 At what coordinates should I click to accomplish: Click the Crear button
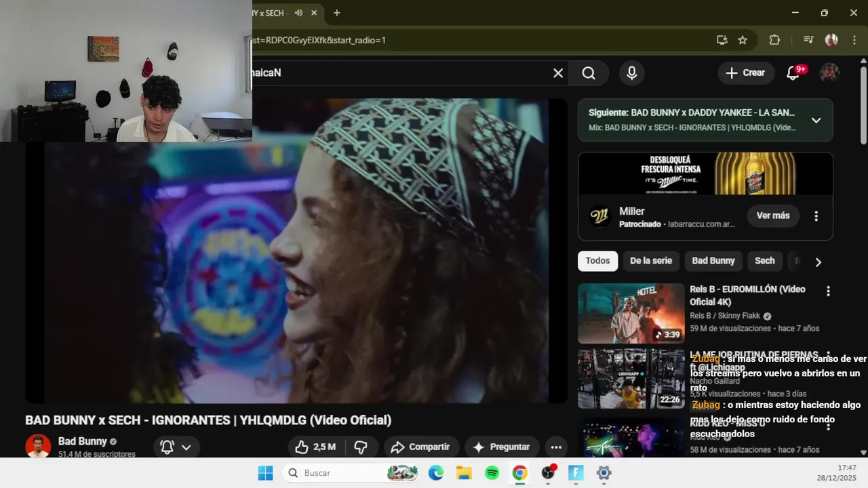click(x=745, y=73)
